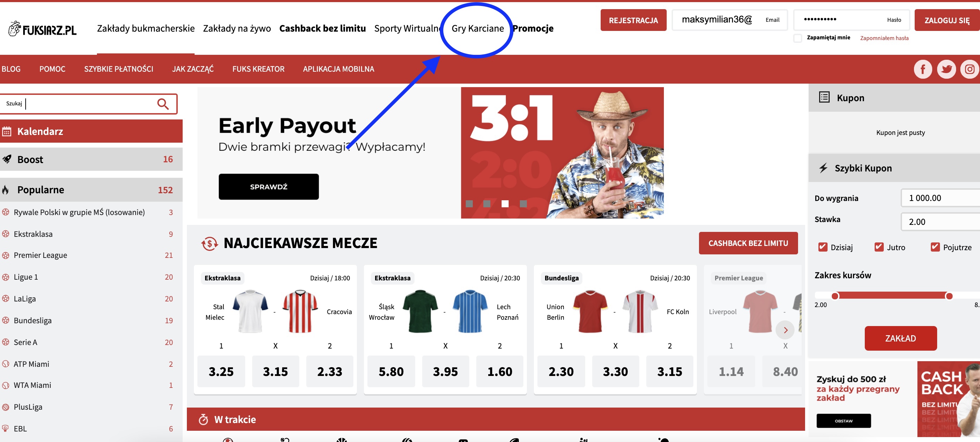
Task: Toggle the Dzisiaj checkbox
Action: 823,247
